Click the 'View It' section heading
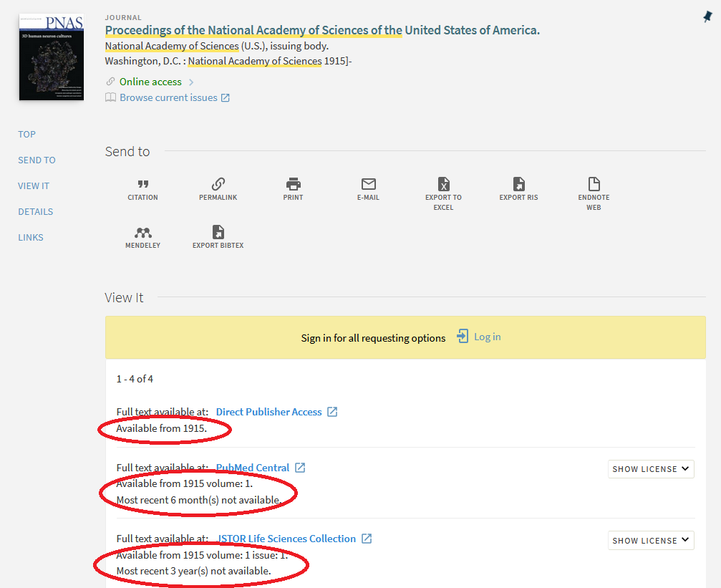Viewport: 721px width, 588px height. tap(124, 298)
